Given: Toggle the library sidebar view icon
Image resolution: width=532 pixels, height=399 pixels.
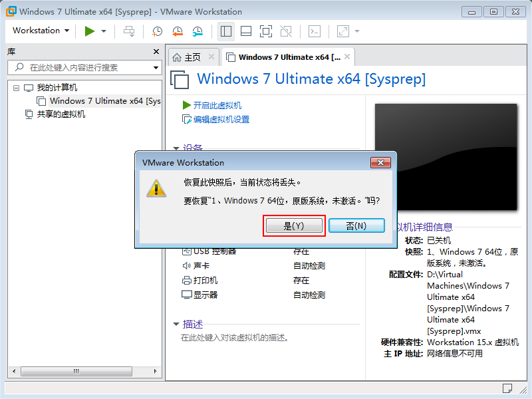Looking at the screenshot, I should coord(226,31).
